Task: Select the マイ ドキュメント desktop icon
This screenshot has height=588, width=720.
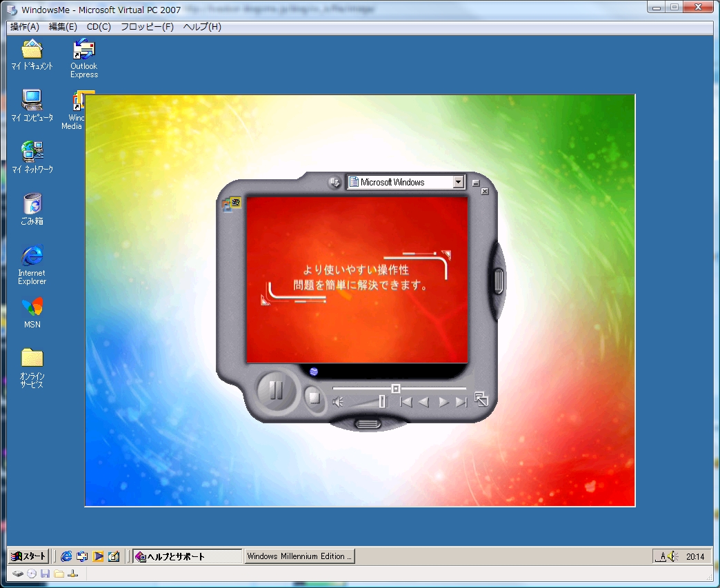Action: coord(32,55)
